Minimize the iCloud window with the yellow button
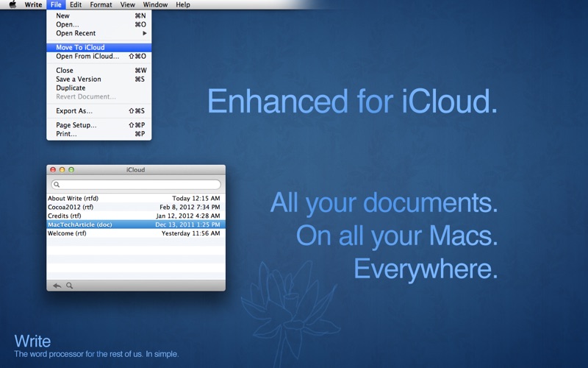Image resolution: width=588 pixels, height=368 pixels. coord(62,170)
